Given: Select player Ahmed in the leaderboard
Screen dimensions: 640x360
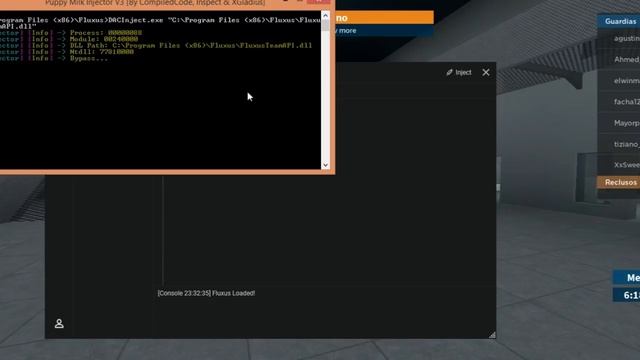Looking at the screenshot, I should (x=620, y=60).
